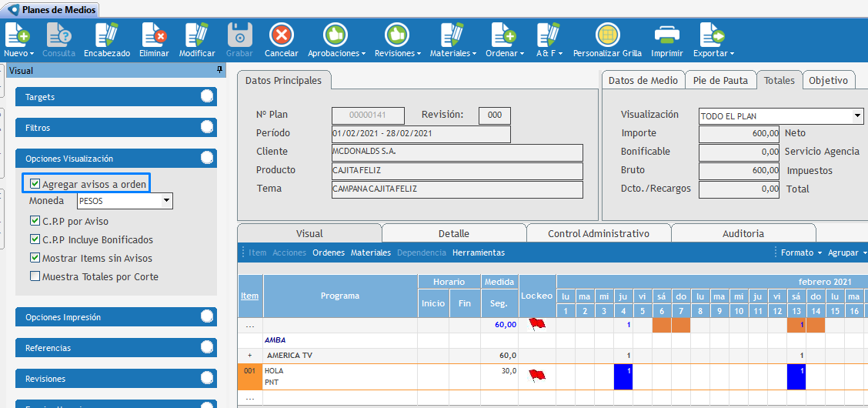The height and width of the screenshot is (408, 868).
Task: Select the Datos de Medio tab
Action: [643, 80]
